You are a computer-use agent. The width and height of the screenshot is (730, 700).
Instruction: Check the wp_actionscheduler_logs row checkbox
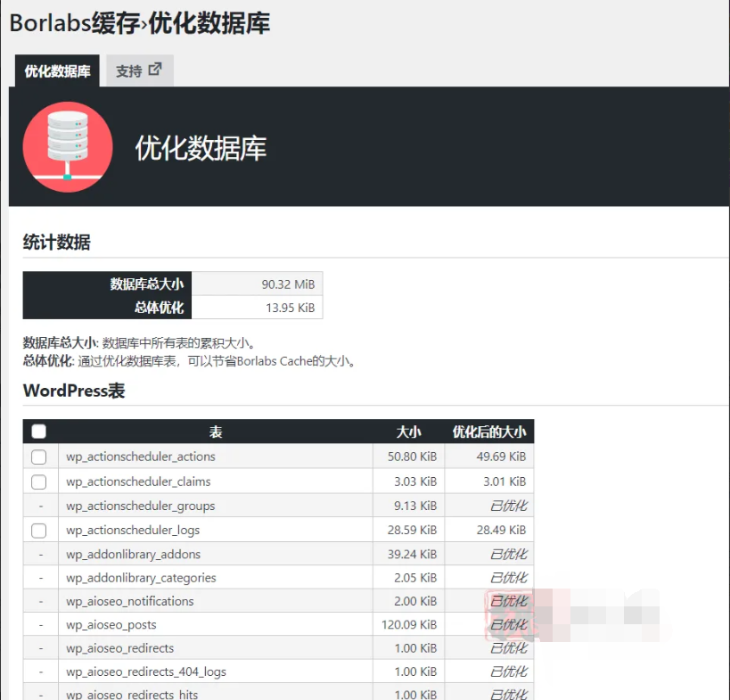[38, 530]
